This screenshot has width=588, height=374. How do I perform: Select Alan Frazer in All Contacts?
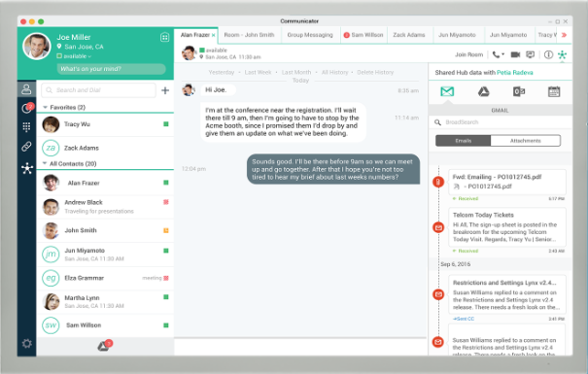(105, 183)
